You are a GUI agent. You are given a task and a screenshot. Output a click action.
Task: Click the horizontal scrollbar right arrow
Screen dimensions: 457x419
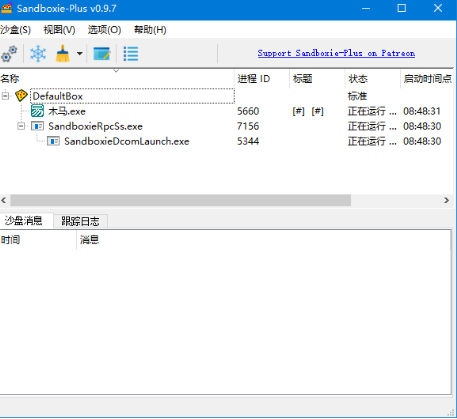447,200
